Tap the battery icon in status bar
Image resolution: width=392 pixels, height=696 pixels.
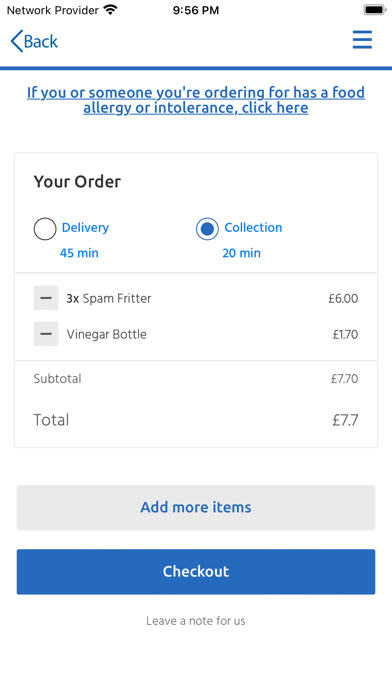coord(375,10)
